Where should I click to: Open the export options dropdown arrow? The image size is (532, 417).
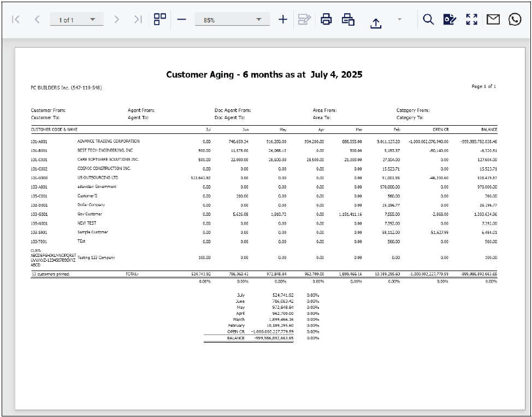coord(399,19)
